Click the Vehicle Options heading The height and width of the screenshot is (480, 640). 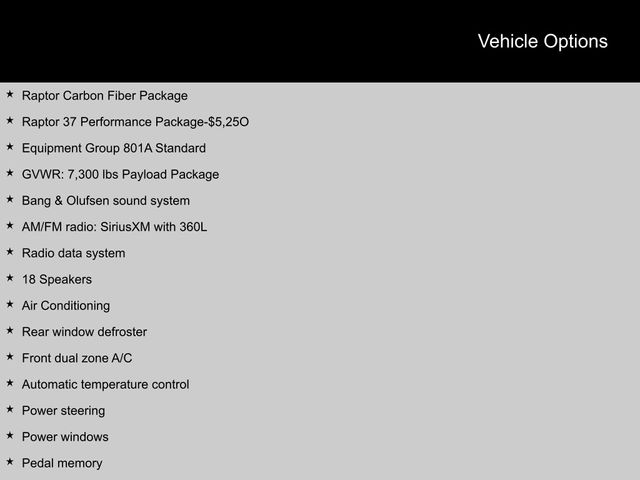(542, 41)
